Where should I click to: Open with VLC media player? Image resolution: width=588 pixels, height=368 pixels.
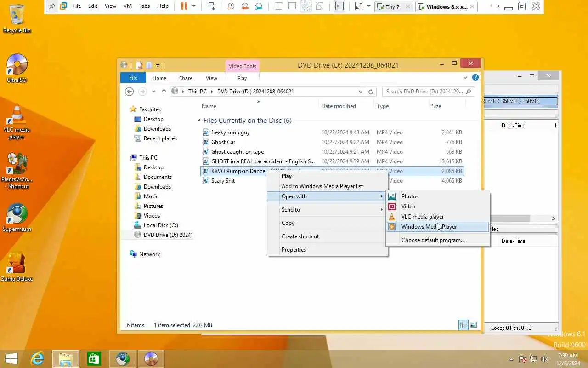[x=438, y=217]
